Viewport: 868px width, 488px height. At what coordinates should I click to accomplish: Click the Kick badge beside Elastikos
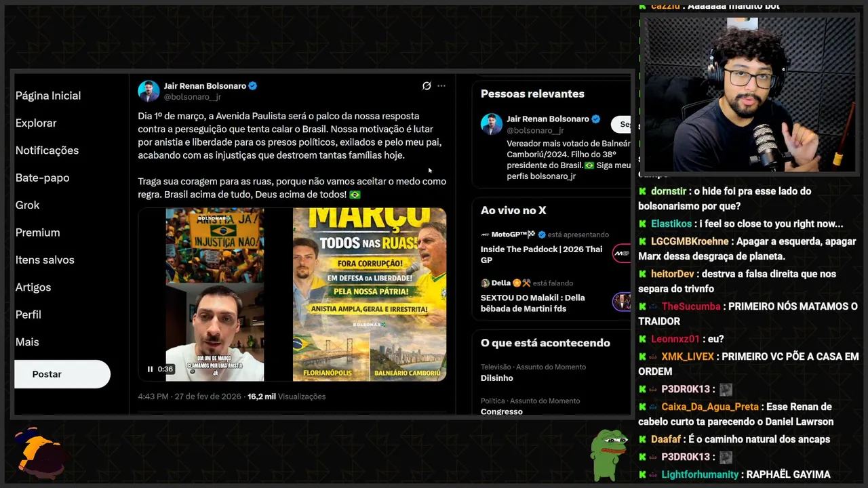(x=642, y=224)
